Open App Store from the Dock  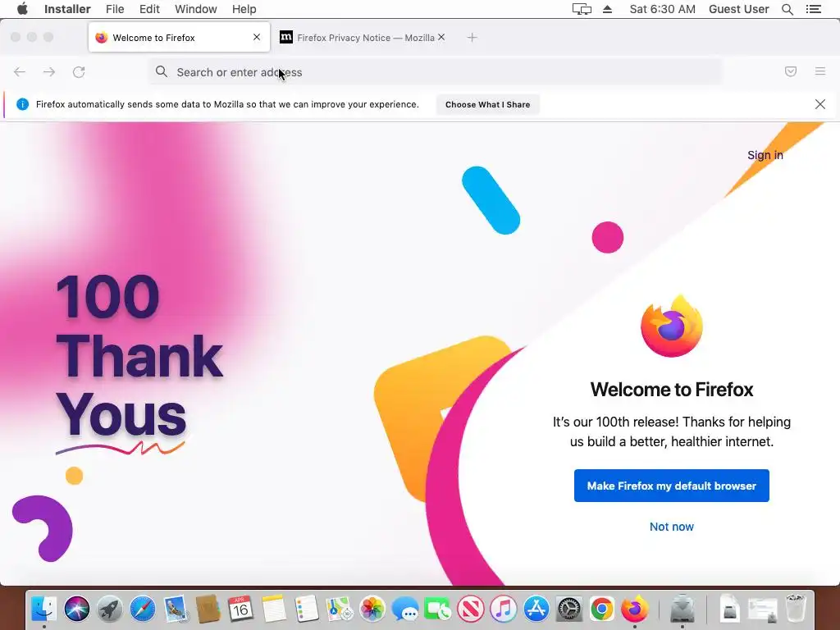[x=536, y=609]
